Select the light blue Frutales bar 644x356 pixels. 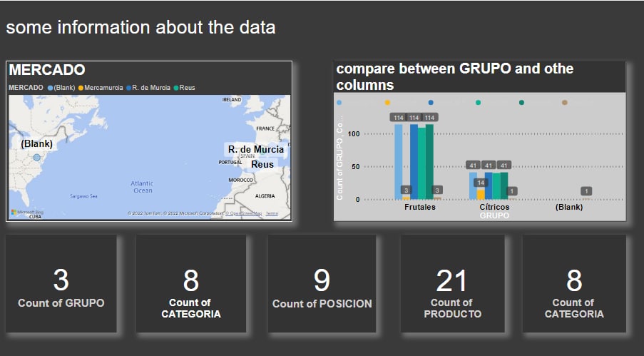click(x=399, y=162)
